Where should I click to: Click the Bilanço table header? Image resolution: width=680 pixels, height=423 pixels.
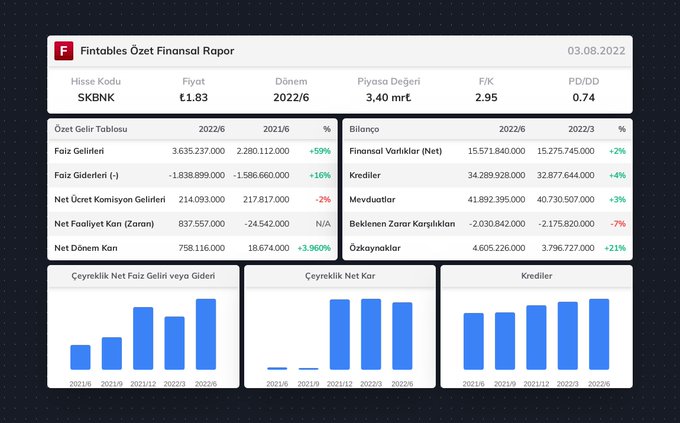click(364, 129)
